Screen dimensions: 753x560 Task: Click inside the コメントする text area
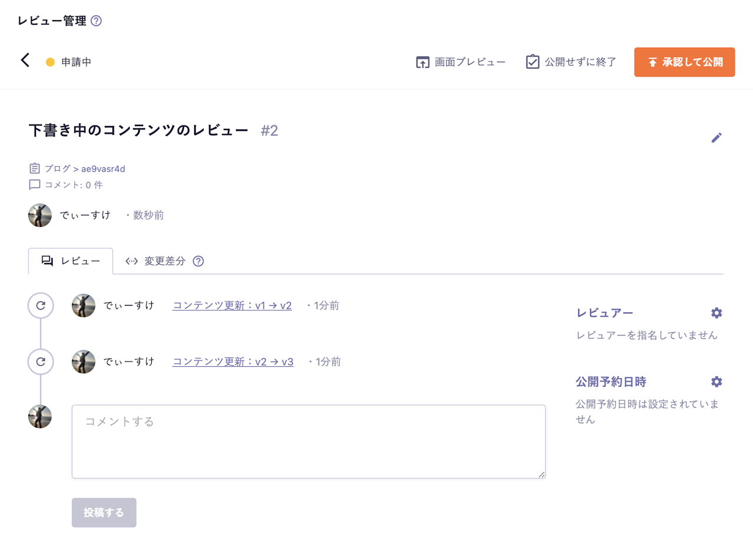tap(308, 442)
